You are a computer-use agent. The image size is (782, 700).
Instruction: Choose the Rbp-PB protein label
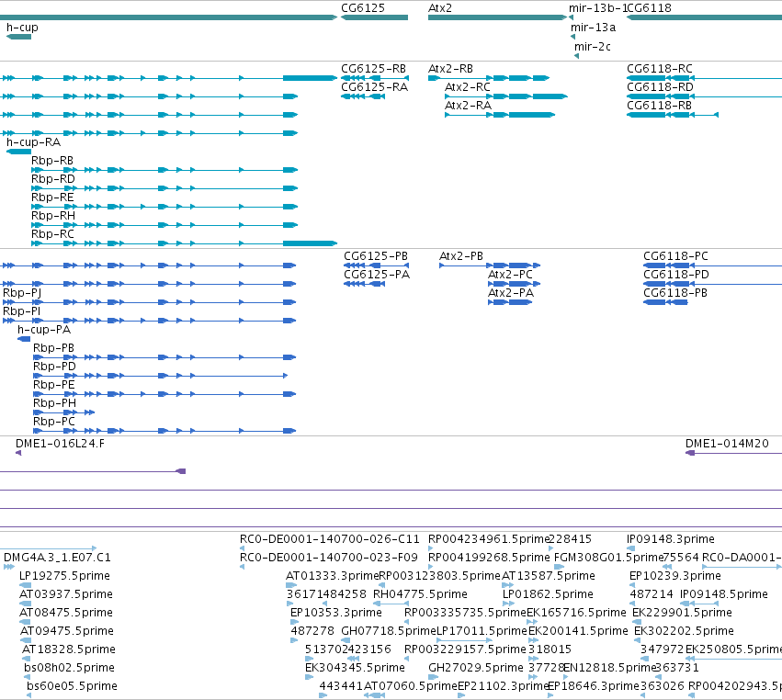tap(53, 348)
